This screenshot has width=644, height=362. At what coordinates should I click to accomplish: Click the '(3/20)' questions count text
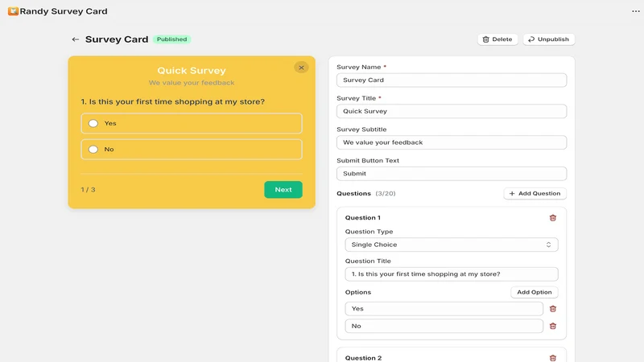click(x=386, y=193)
